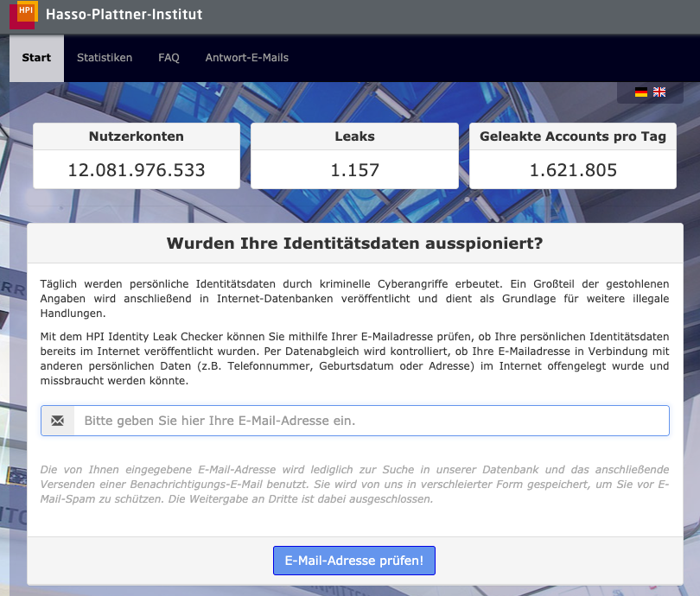Click the paragraph starting 'Mit dem HPI Identity'
The image size is (700, 596).
pyautogui.click(x=354, y=358)
